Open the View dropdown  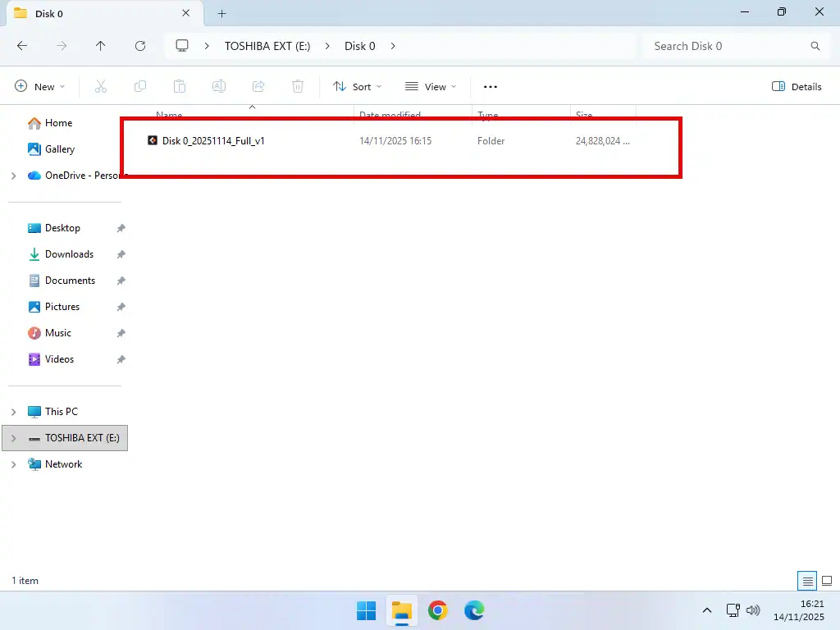click(431, 86)
